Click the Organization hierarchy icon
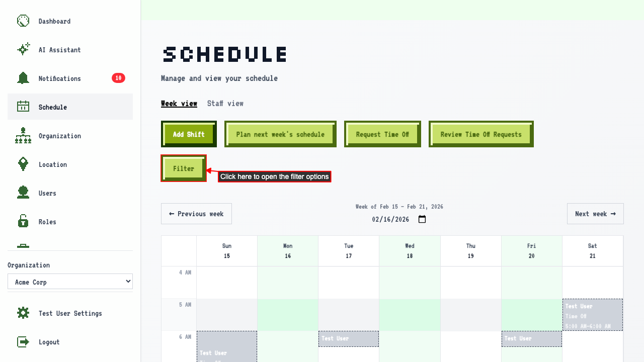The image size is (644, 362). pos(23,135)
